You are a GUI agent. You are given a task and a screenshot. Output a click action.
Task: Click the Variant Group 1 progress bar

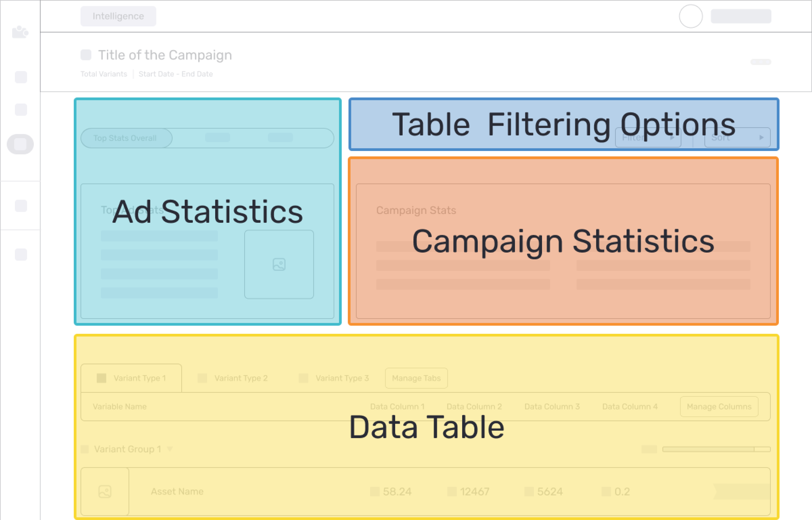tap(716, 449)
